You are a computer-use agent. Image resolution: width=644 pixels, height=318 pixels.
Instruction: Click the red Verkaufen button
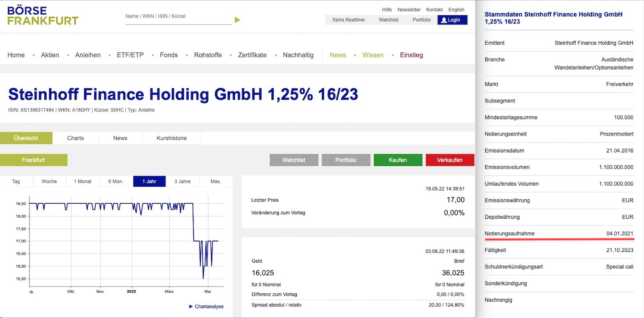point(450,160)
